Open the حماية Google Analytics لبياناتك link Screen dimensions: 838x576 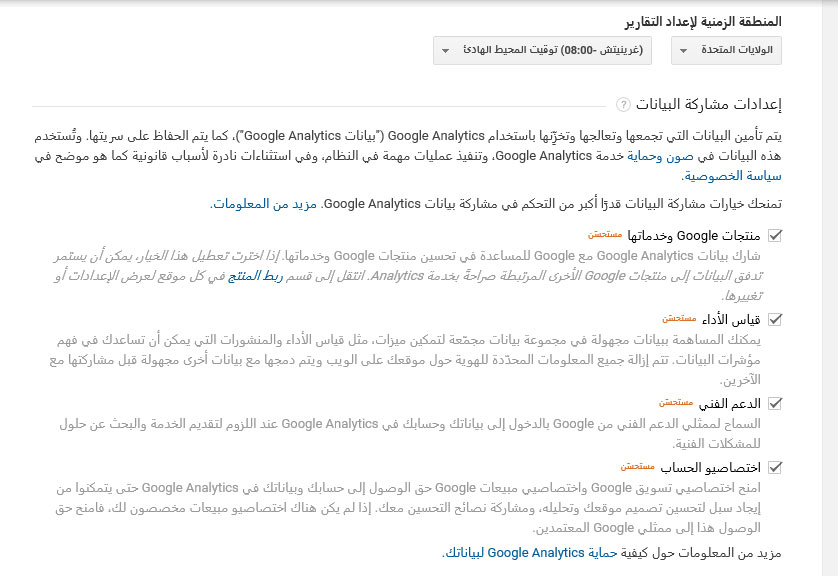pyautogui.click(x=531, y=553)
